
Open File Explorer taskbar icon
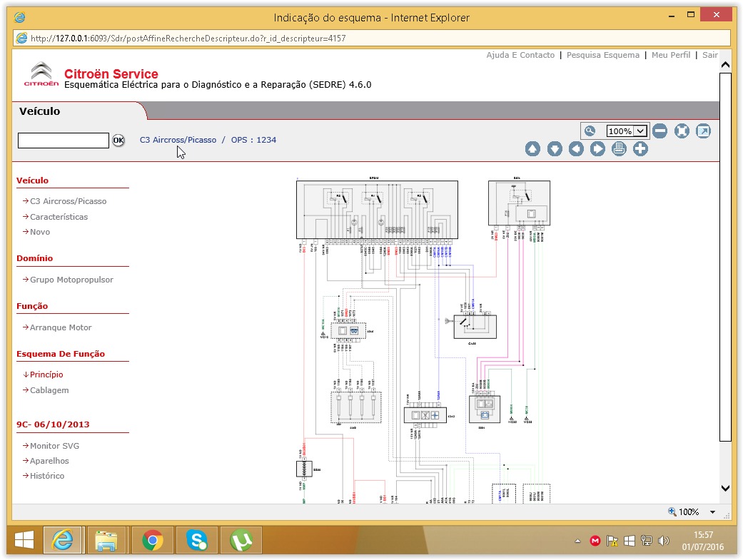click(106, 540)
